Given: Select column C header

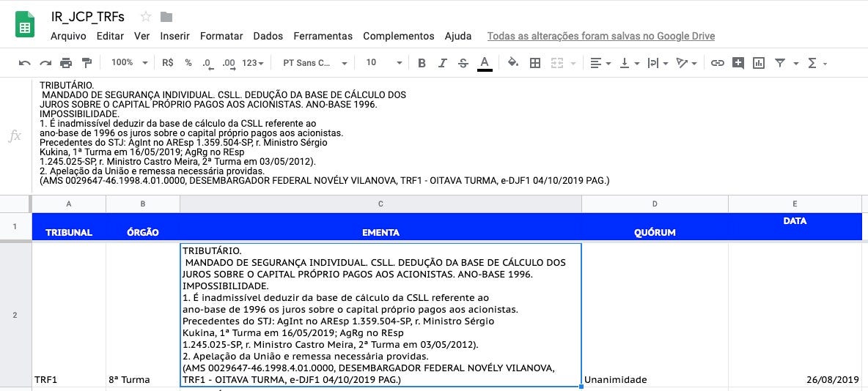Looking at the screenshot, I should pyautogui.click(x=381, y=204).
